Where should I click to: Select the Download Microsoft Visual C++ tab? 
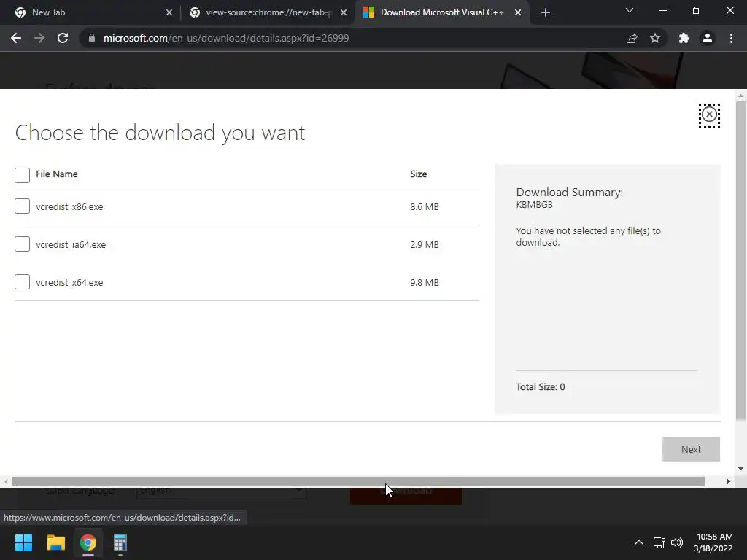pos(441,12)
